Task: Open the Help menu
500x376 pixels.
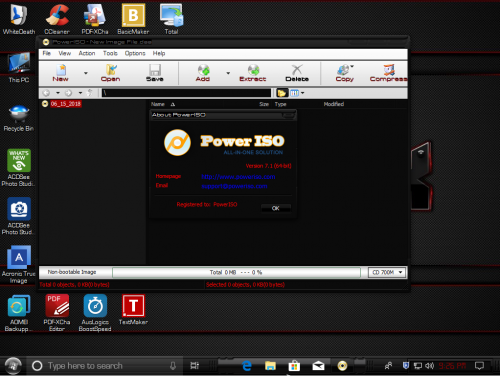Action: [x=159, y=53]
